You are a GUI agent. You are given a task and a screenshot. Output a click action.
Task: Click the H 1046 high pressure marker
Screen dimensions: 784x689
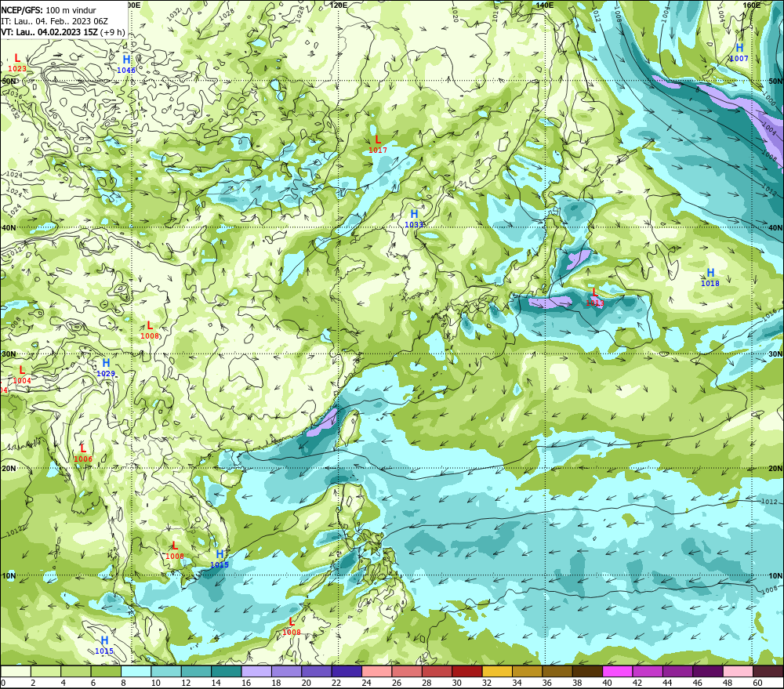(126, 64)
